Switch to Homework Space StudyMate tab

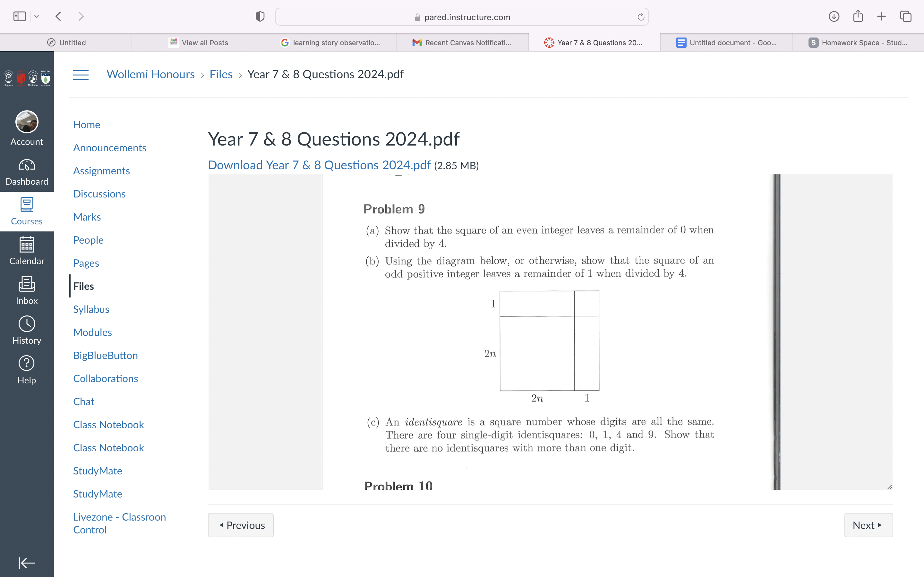click(x=858, y=43)
